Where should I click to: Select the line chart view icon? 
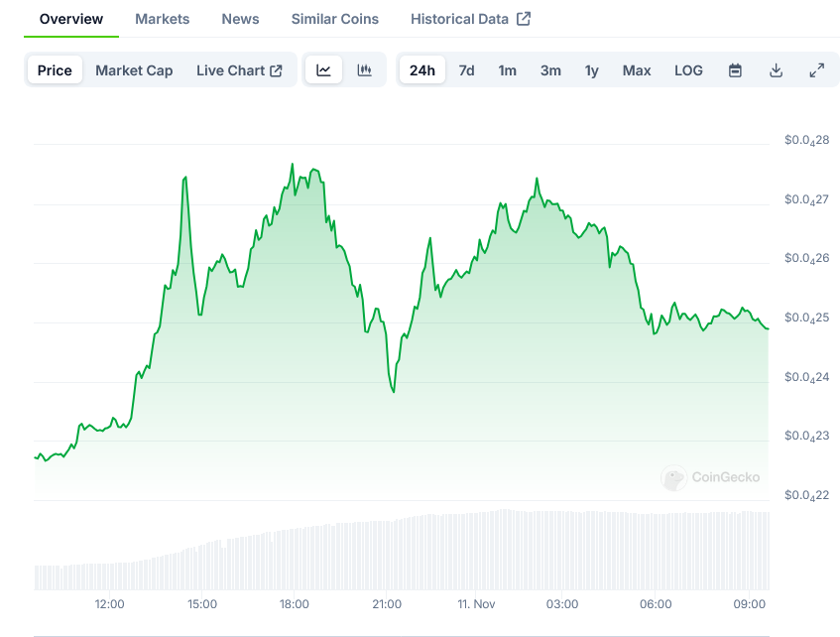(324, 70)
